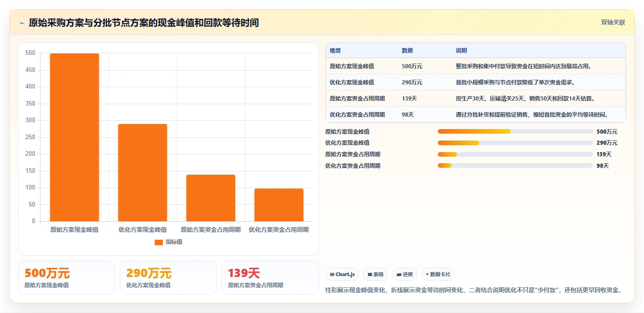The width and height of the screenshot is (644, 313).
Task: Click the 98天 progress bar
Action: (515, 165)
